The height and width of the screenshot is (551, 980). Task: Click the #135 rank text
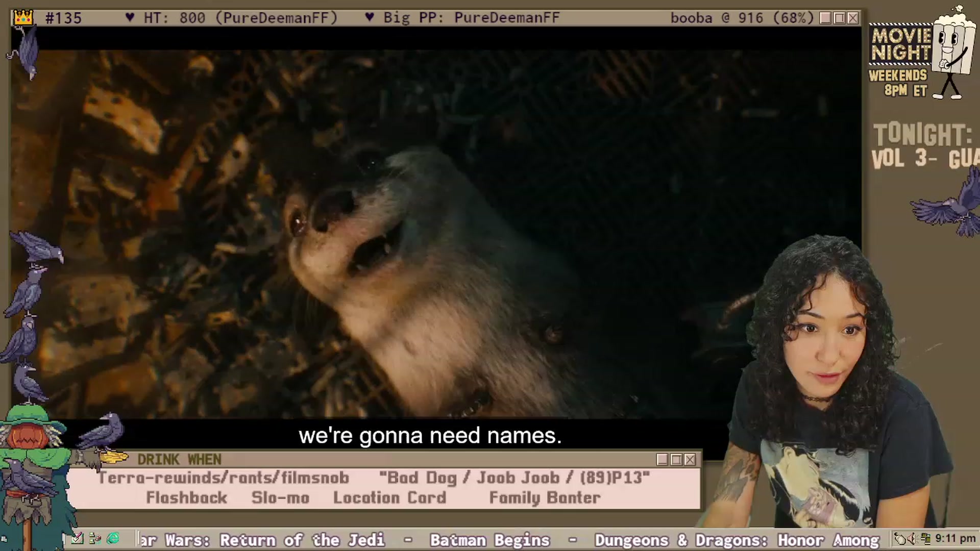[63, 18]
